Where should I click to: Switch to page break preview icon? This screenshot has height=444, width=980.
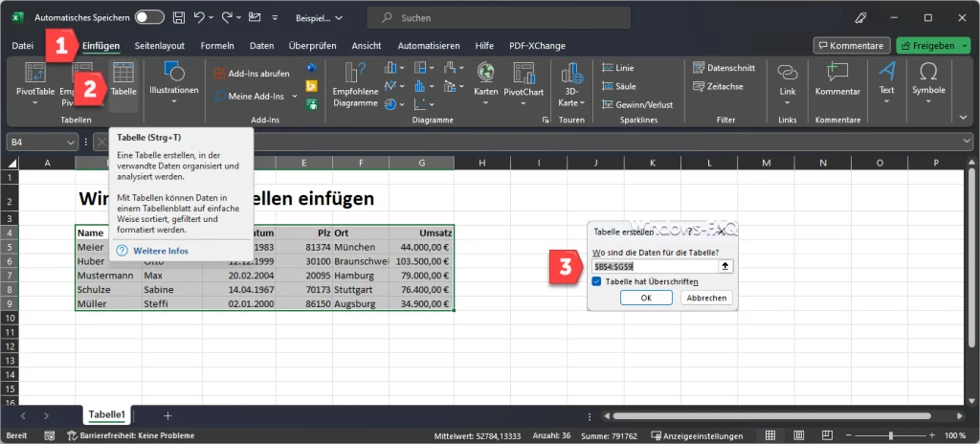tap(827, 435)
